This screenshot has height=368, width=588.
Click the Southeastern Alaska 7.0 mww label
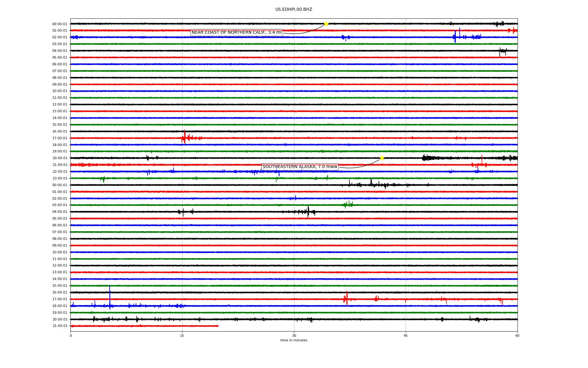click(300, 167)
